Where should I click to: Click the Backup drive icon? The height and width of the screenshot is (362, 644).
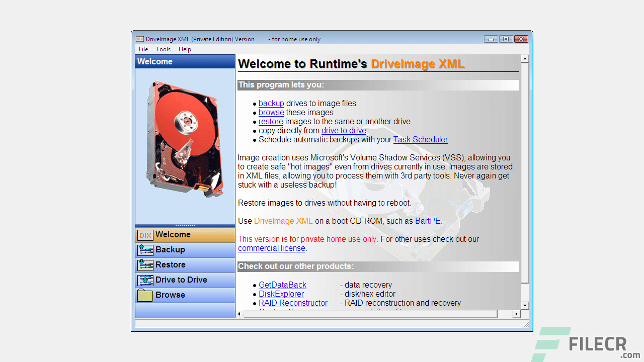[x=144, y=250]
